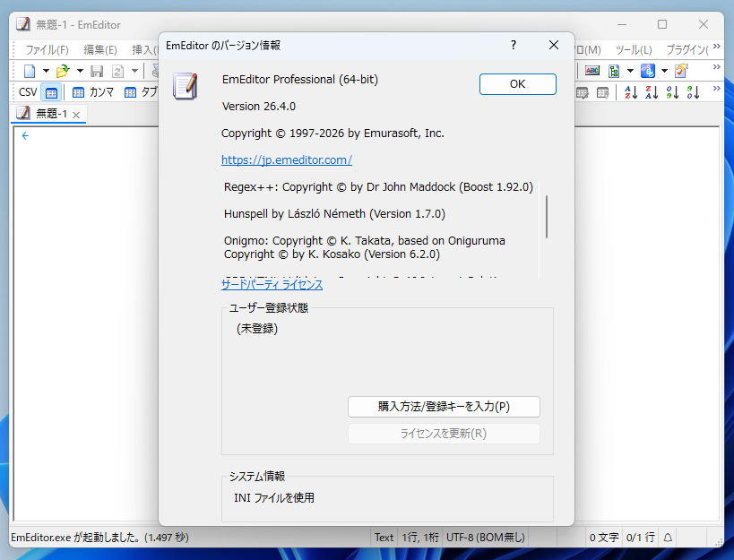The image size is (734, 560).
Task: Click the Save floppy disk icon
Action: [97, 71]
